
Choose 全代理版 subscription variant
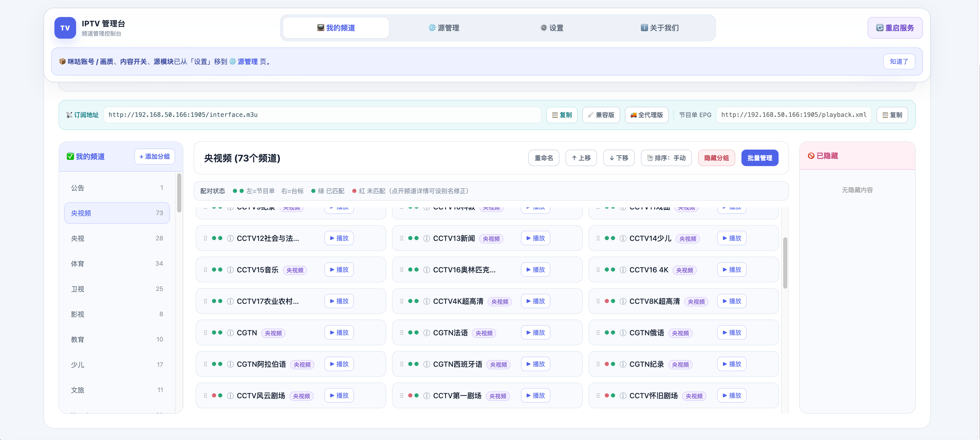point(646,115)
